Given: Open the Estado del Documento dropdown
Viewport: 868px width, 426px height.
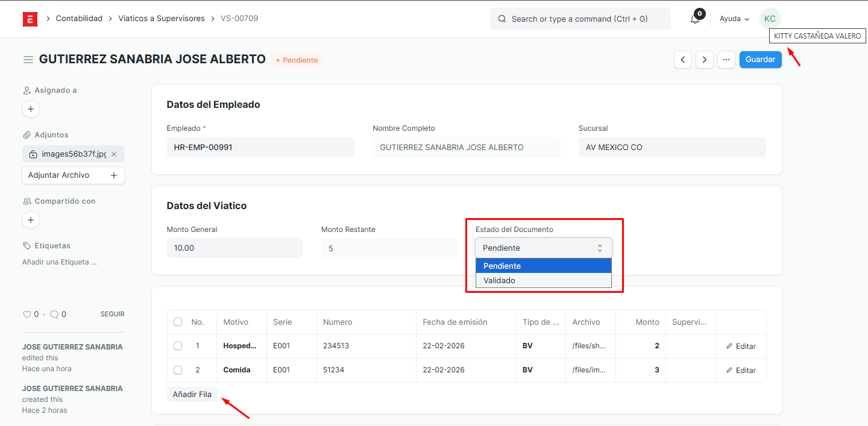Looking at the screenshot, I should click(x=543, y=248).
